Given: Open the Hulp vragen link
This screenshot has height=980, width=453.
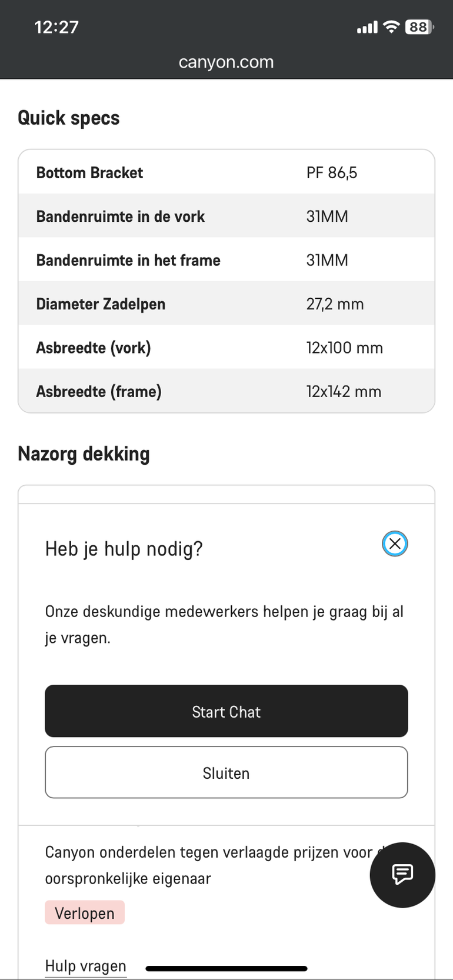Looking at the screenshot, I should (86, 966).
